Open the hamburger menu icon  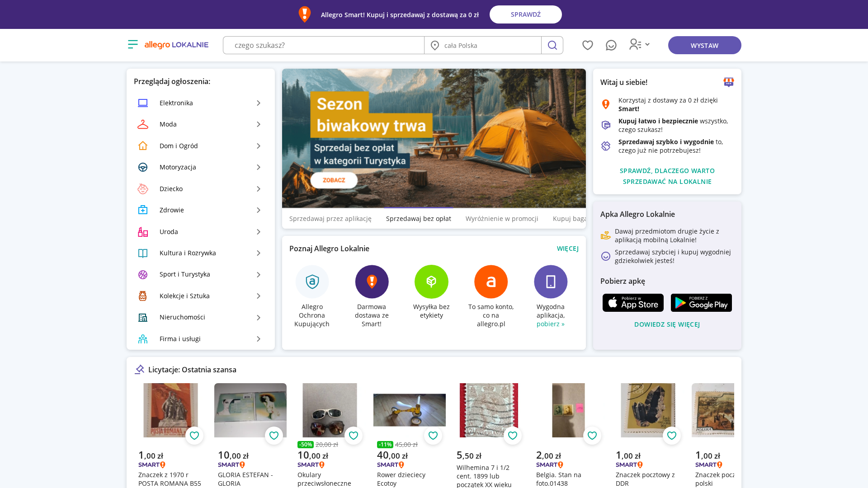coord(132,44)
